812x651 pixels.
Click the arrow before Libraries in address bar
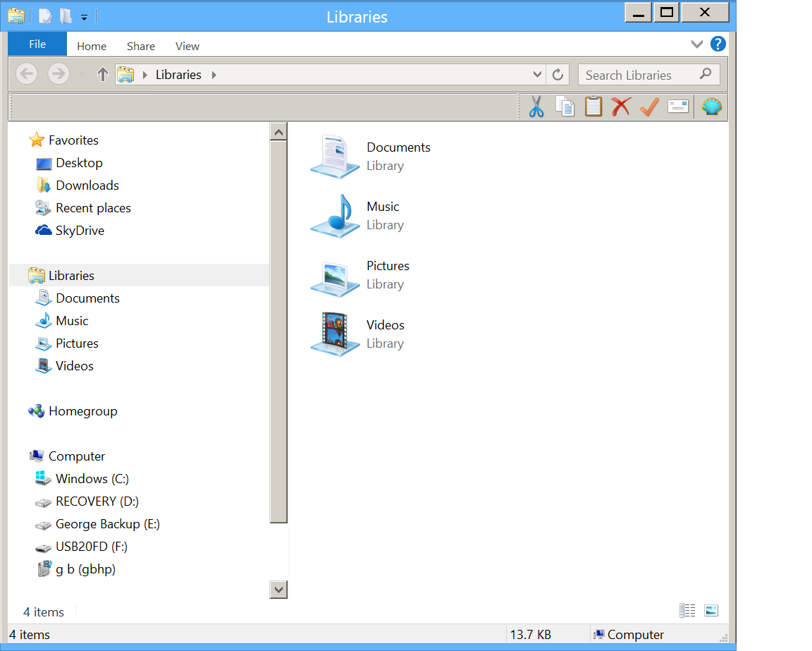pos(145,75)
